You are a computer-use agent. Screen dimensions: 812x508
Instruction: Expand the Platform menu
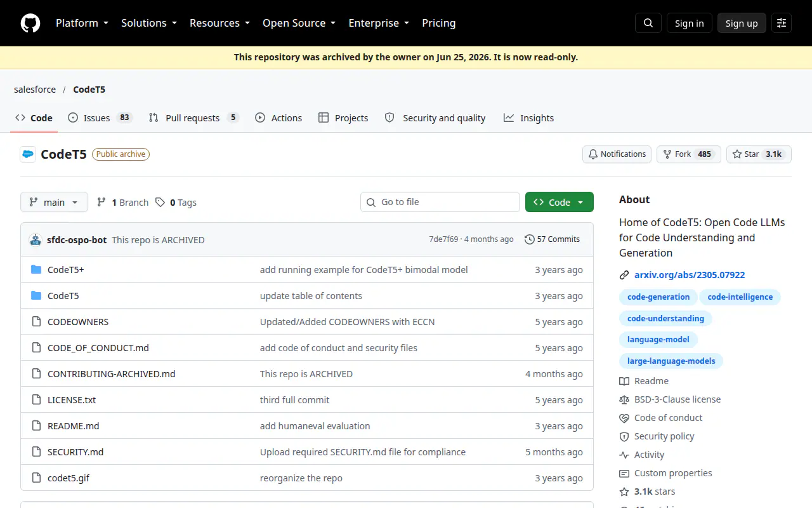[x=82, y=23]
